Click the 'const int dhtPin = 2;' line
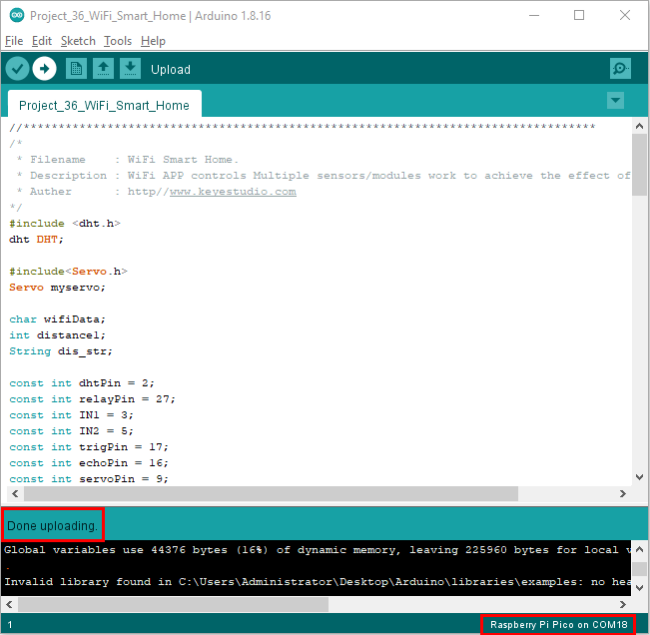 (x=82, y=383)
